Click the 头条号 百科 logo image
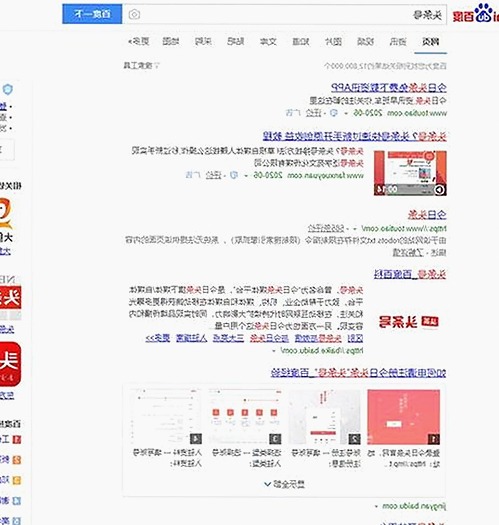This screenshot has width=499, height=525. click(x=408, y=322)
